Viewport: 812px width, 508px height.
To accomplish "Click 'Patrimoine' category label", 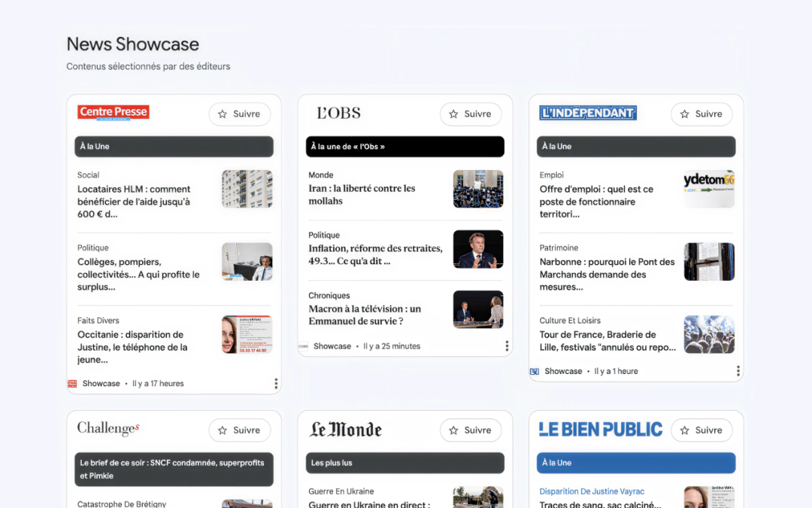I will (x=559, y=248).
